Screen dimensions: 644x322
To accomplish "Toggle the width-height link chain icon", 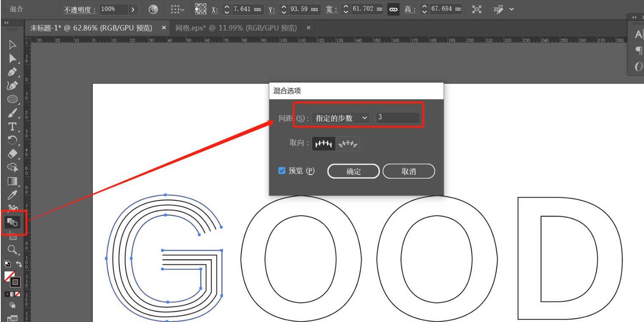I will [x=393, y=9].
